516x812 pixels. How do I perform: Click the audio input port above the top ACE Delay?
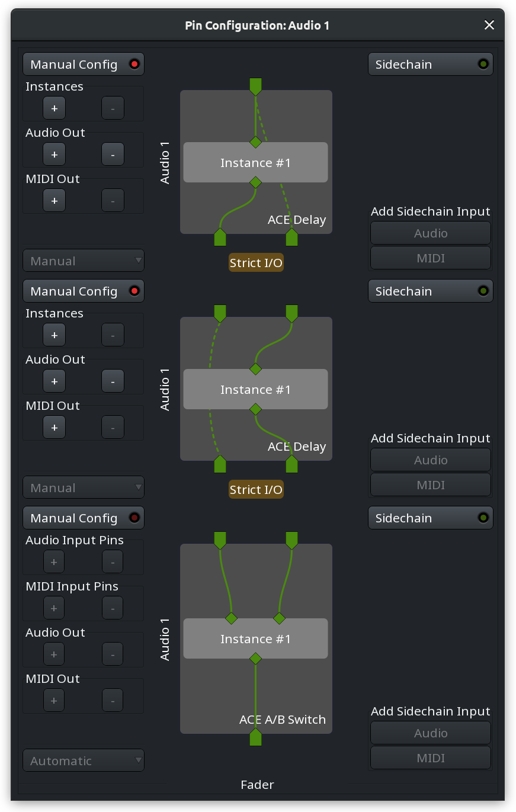(255, 86)
